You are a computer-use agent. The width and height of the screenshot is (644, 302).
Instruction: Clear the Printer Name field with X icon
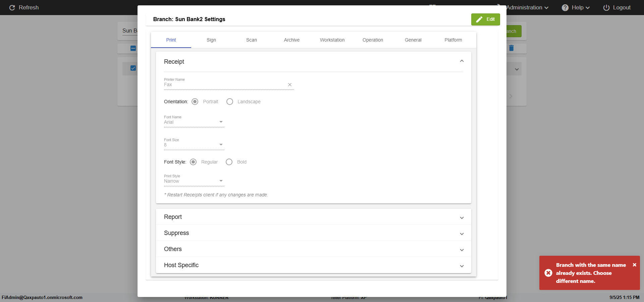(x=290, y=85)
